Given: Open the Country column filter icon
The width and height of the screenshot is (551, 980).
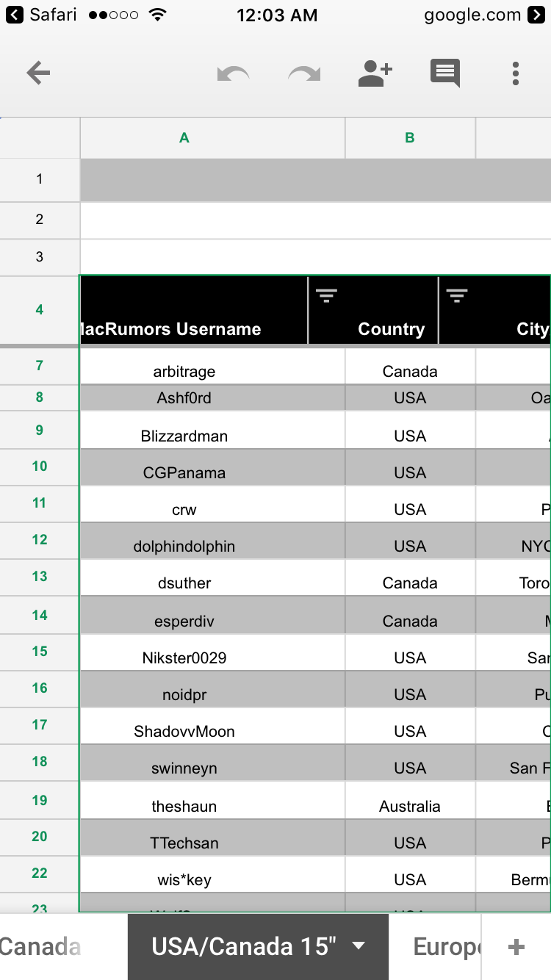Looking at the screenshot, I should [x=326, y=296].
